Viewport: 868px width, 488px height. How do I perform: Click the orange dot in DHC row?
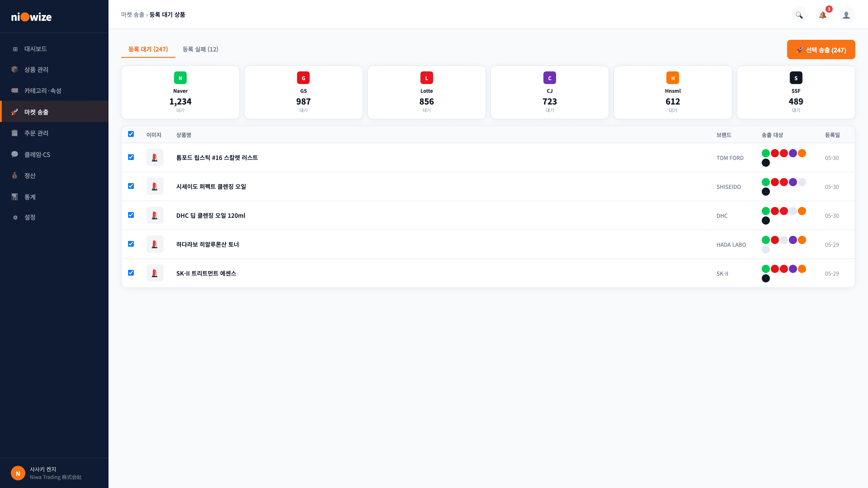tap(802, 211)
